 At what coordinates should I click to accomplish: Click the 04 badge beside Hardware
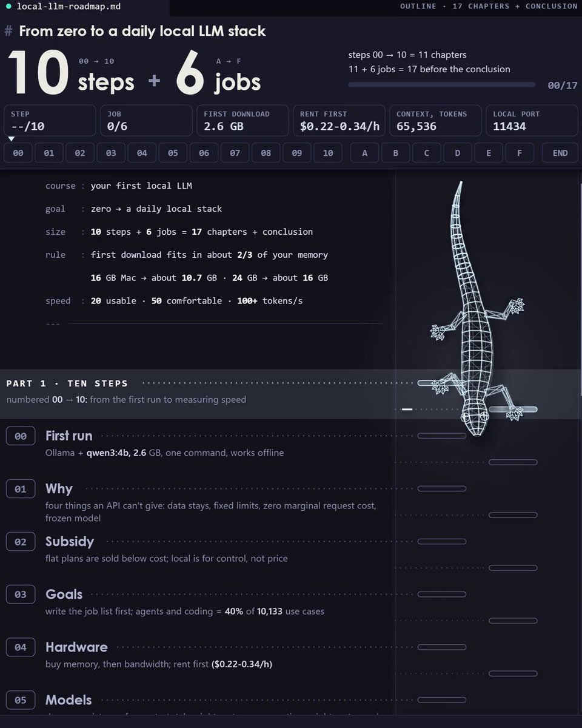pyautogui.click(x=21, y=647)
